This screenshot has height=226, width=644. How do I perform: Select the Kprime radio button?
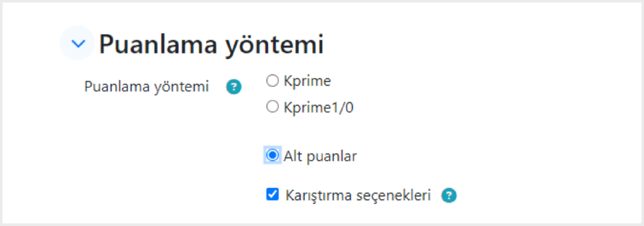pos(272,81)
